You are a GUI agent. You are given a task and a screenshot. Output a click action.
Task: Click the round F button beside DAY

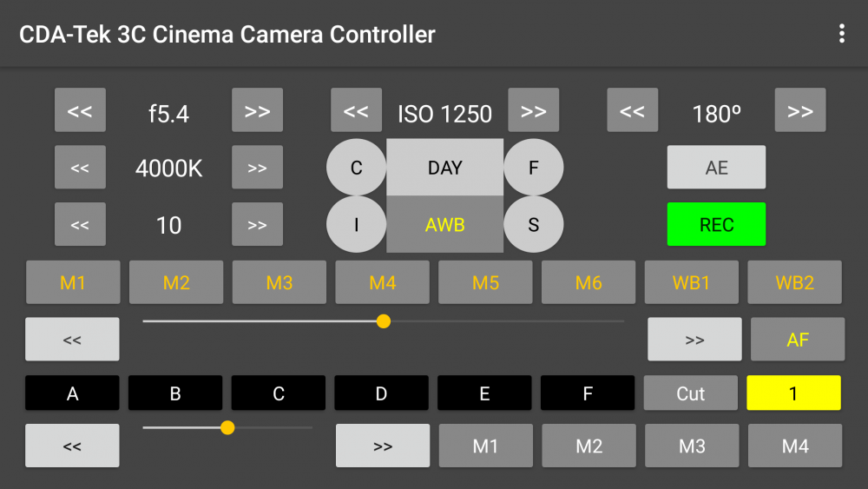point(533,168)
